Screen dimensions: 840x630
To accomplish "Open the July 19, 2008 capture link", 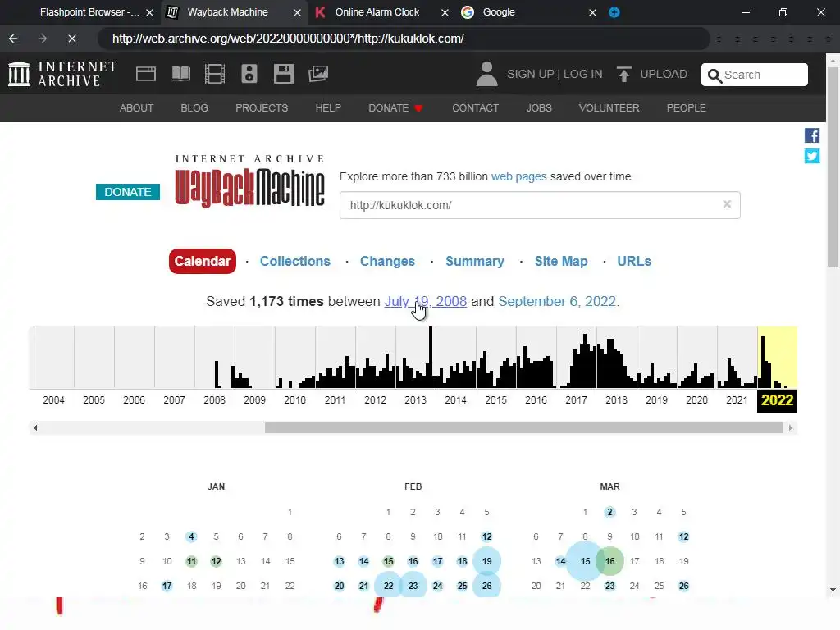I will 426,301.
